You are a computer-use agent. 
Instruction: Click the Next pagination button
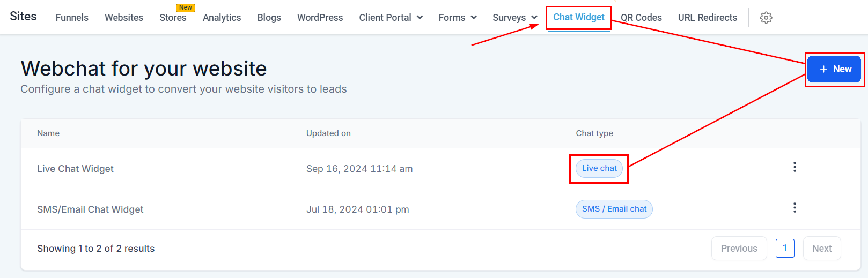[x=822, y=249]
